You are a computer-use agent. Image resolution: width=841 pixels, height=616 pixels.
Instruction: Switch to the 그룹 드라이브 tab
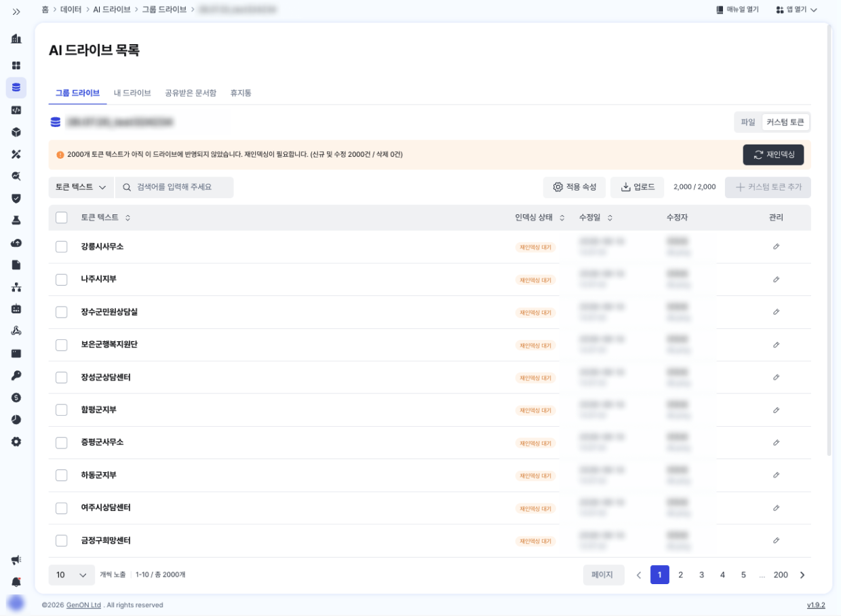[x=77, y=93]
